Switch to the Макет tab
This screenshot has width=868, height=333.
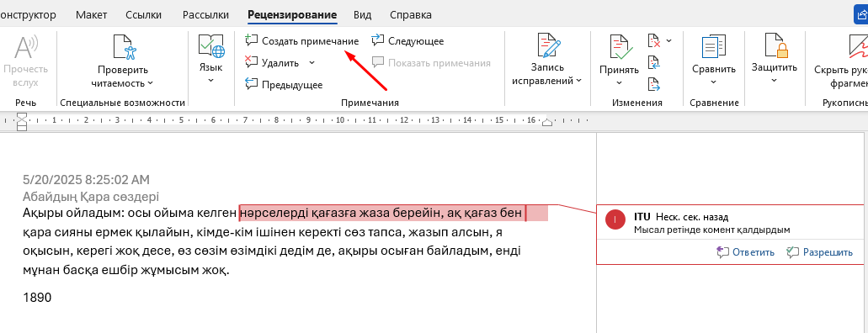[92, 15]
